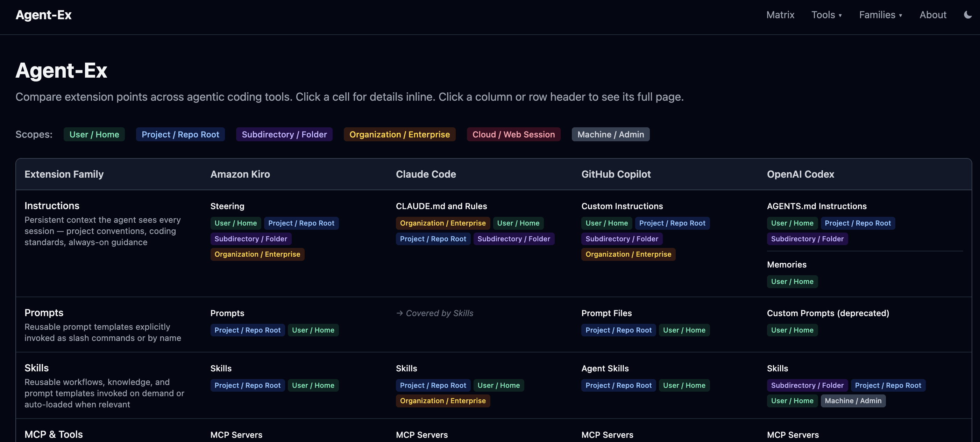Open the GitHub Copilot column header
Viewport: 980px width, 442px height.
(616, 174)
